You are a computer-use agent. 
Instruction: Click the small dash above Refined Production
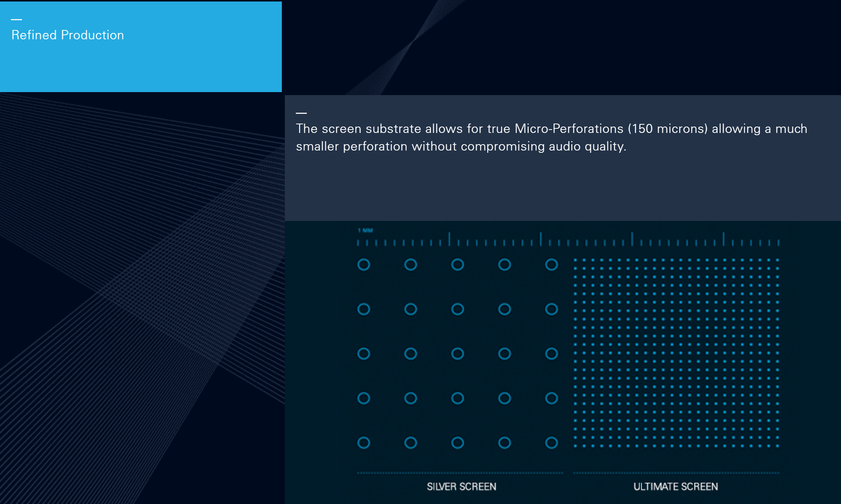point(16,19)
